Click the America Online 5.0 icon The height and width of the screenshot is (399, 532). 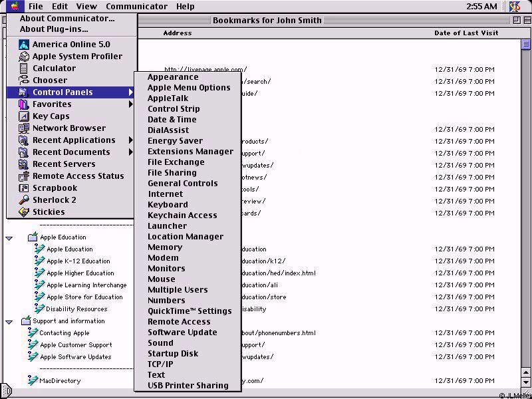click(x=23, y=45)
